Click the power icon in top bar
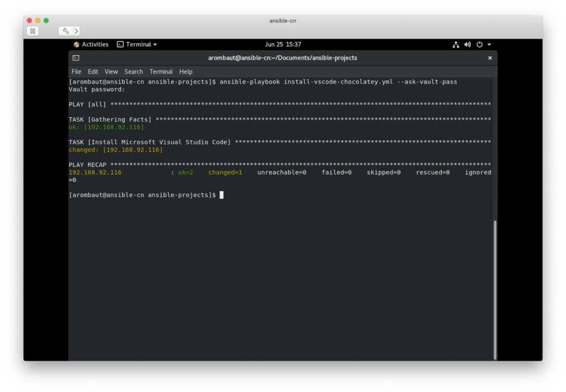The height and width of the screenshot is (392, 566). coord(479,44)
